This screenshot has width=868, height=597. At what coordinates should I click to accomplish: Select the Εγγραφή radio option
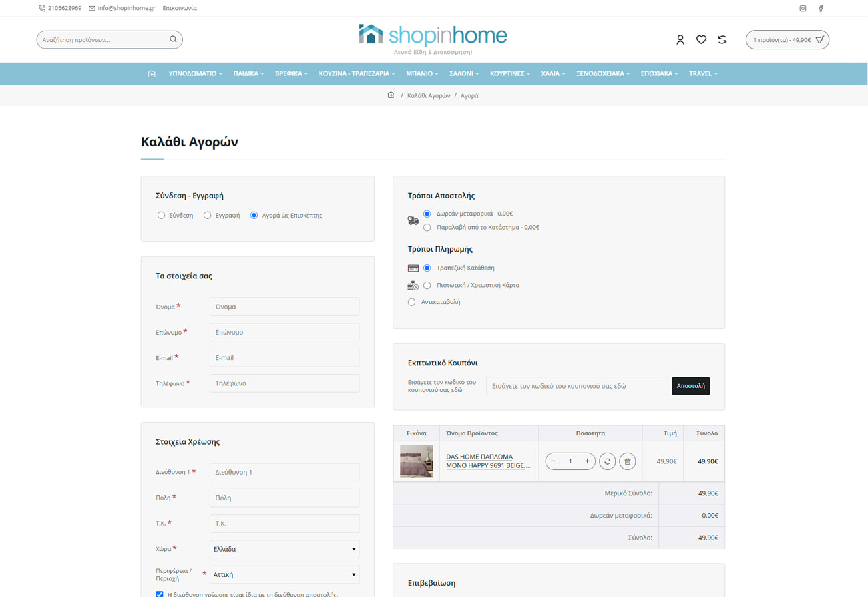(x=208, y=216)
